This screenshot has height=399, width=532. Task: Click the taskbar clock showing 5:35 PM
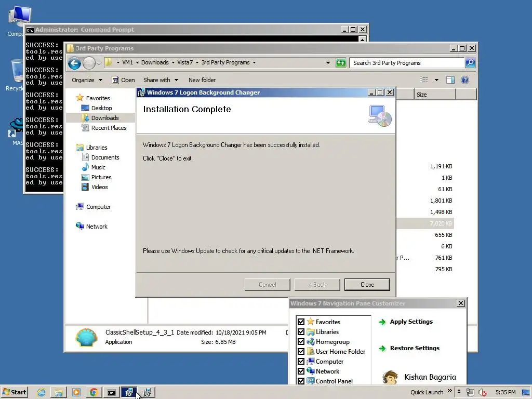pyautogui.click(x=505, y=392)
